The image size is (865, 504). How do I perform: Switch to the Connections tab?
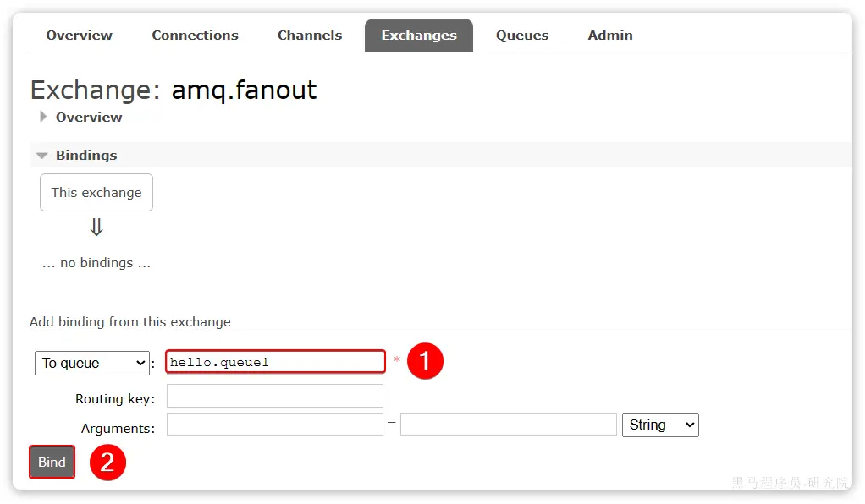tap(195, 36)
